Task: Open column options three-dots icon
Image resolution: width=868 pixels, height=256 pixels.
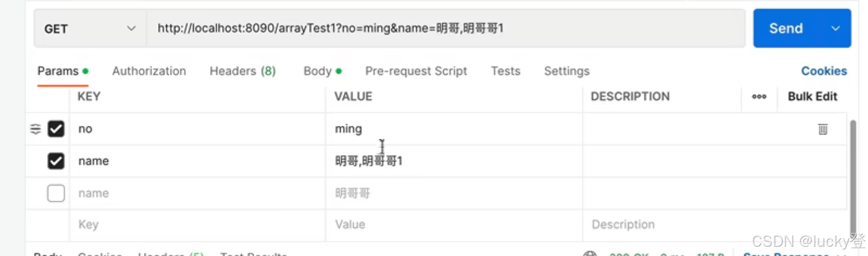Action: pyautogui.click(x=759, y=97)
